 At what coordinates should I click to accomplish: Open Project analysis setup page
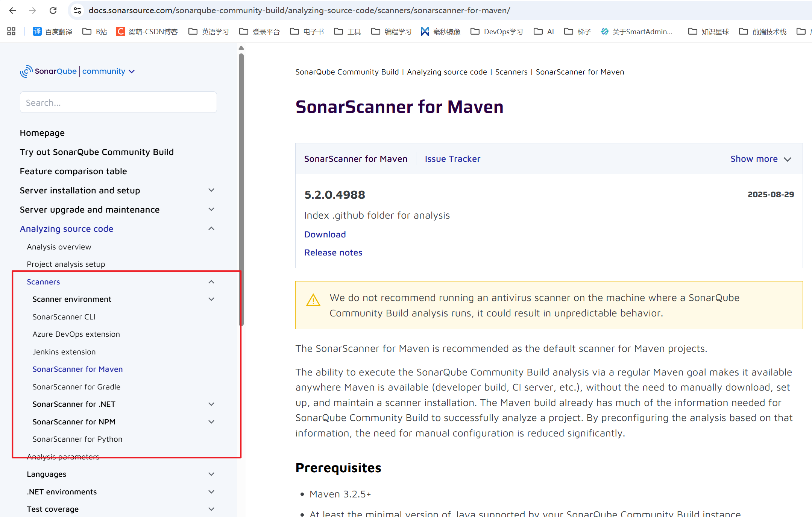pos(66,264)
